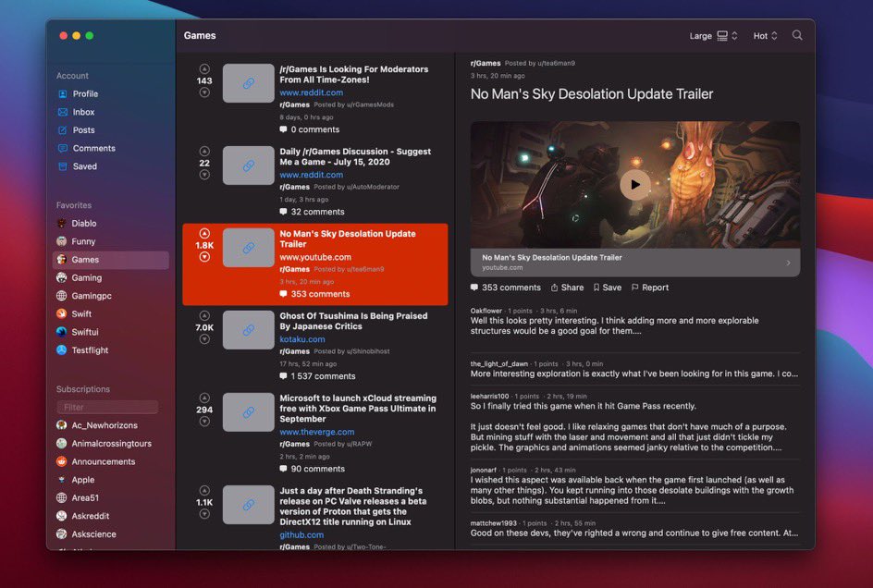Focus the Subscriptions Filter field
This screenshot has height=588, width=873.
point(107,408)
